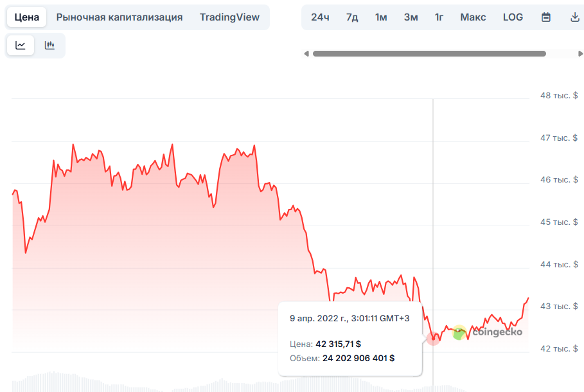Viewport: 584px width, 392px height.
Task: Open the Цена tab
Action: pos(27,17)
